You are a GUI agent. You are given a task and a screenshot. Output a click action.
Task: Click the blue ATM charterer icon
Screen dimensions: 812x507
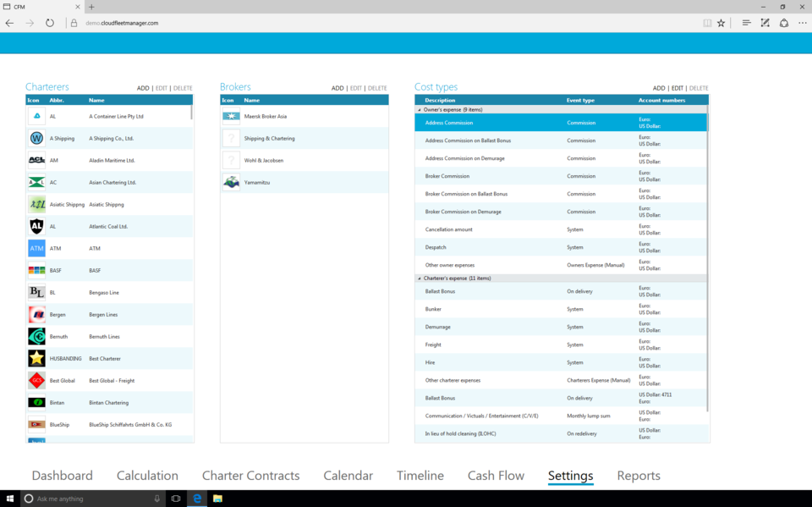point(36,248)
